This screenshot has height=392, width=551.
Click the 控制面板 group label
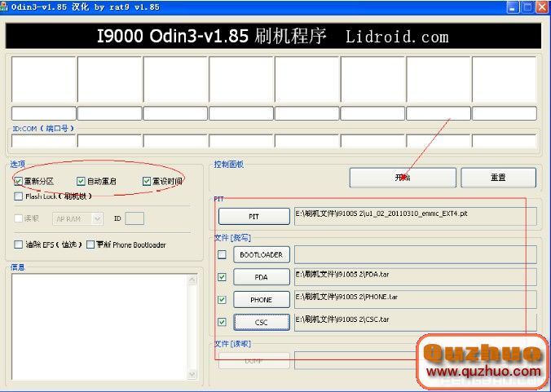(x=229, y=164)
